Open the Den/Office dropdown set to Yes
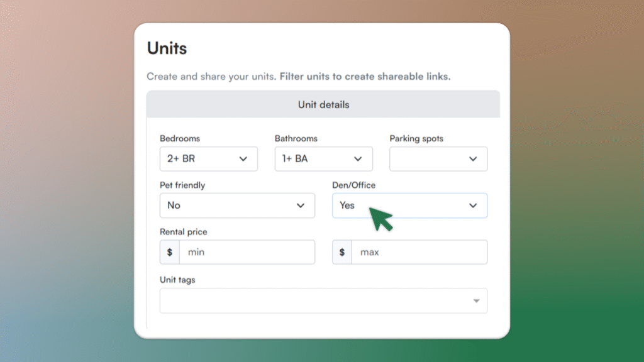Image resolution: width=644 pixels, height=362 pixels. (x=402, y=206)
